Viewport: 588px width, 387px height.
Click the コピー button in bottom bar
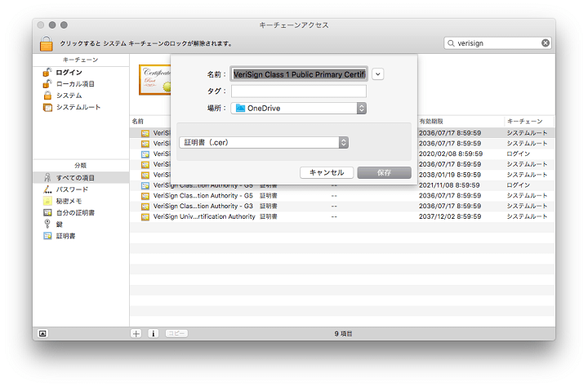(x=176, y=333)
